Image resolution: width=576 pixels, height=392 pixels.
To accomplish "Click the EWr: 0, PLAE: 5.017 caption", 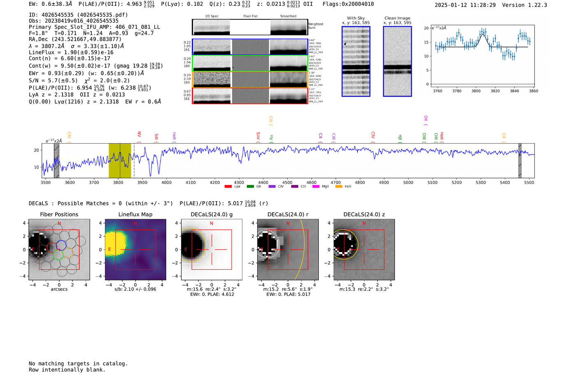I will pos(288,295).
